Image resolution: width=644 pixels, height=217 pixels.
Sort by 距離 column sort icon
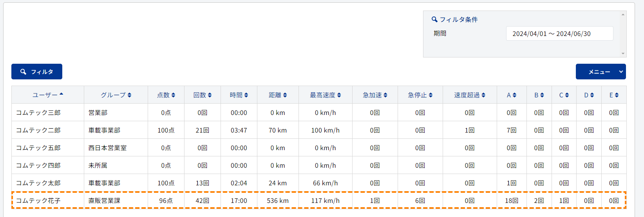(x=285, y=95)
